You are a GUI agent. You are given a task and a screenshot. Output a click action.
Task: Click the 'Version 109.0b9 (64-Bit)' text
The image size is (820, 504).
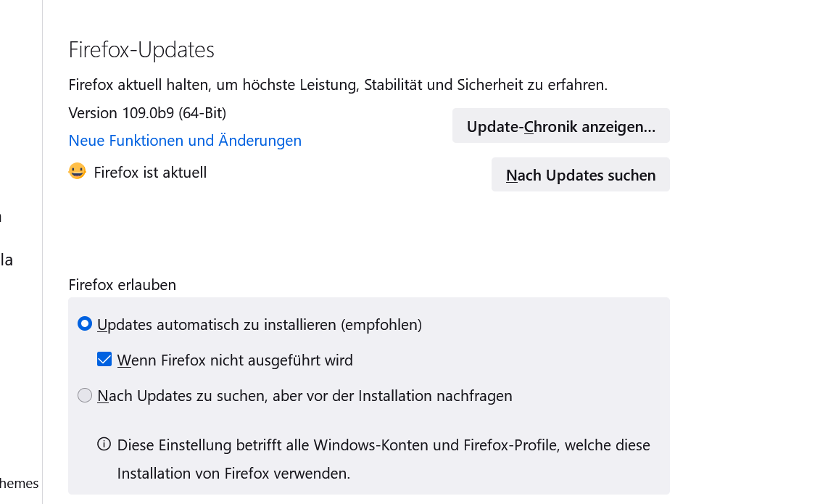click(147, 113)
